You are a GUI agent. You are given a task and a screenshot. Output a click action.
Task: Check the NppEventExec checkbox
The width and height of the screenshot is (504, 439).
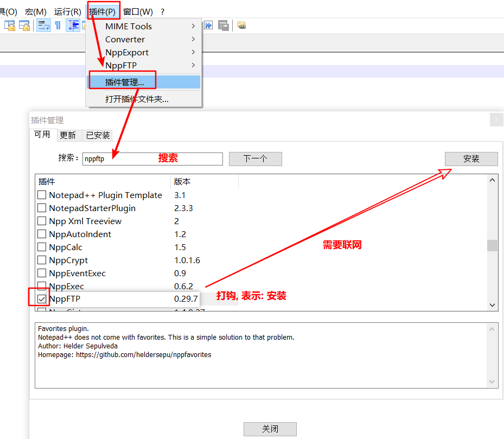(x=42, y=273)
